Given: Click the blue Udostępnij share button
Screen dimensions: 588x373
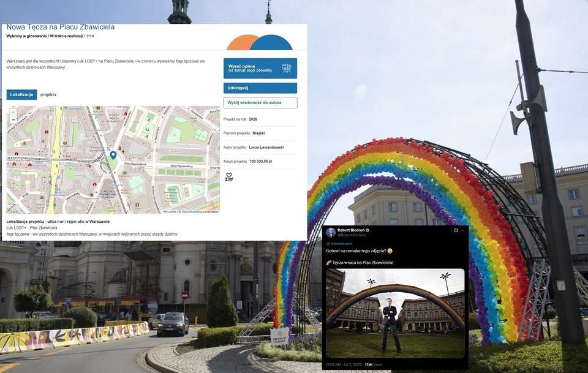Looking at the screenshot, I should tap(260, 88).
